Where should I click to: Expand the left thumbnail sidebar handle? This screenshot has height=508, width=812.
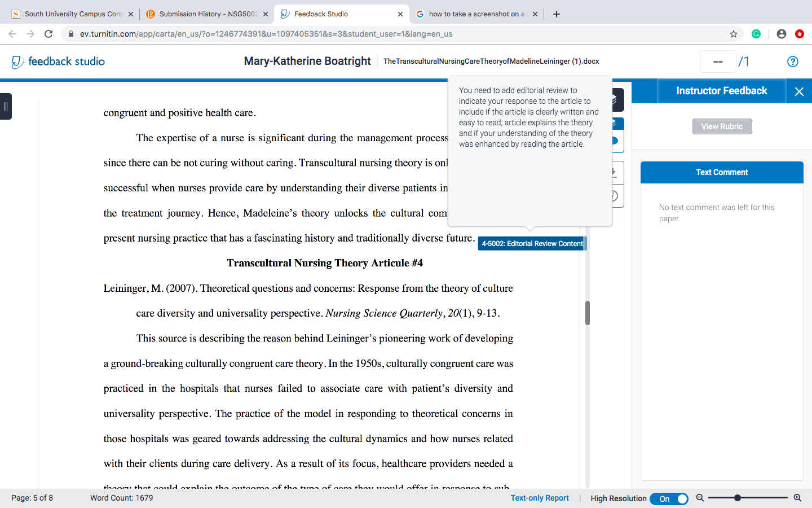[x=6, y=106]
